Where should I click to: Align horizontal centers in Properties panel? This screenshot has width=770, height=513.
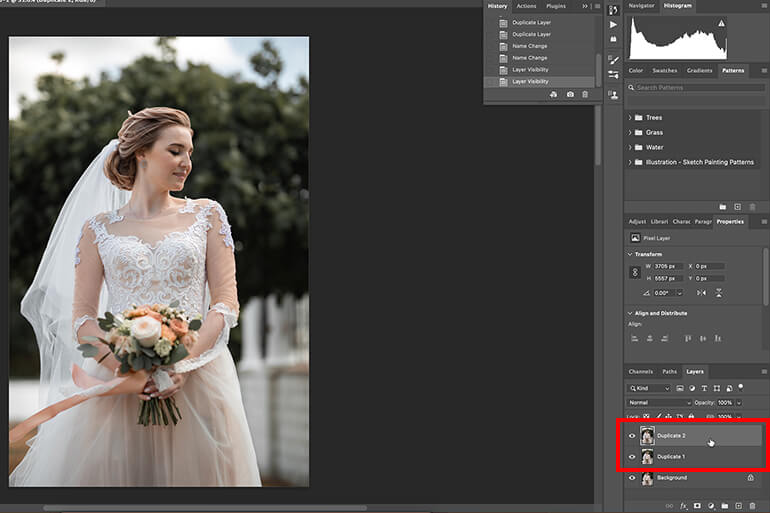650,338
